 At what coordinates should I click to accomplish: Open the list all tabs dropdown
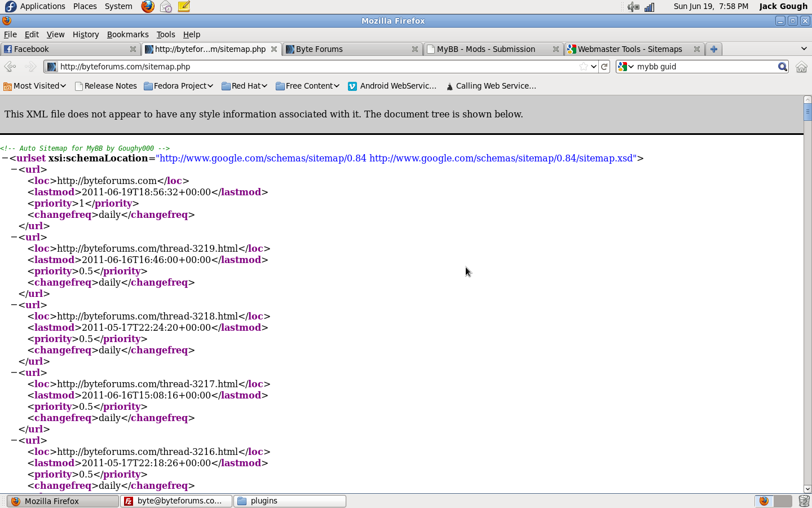pyautogui.click(x=804, y=49)
